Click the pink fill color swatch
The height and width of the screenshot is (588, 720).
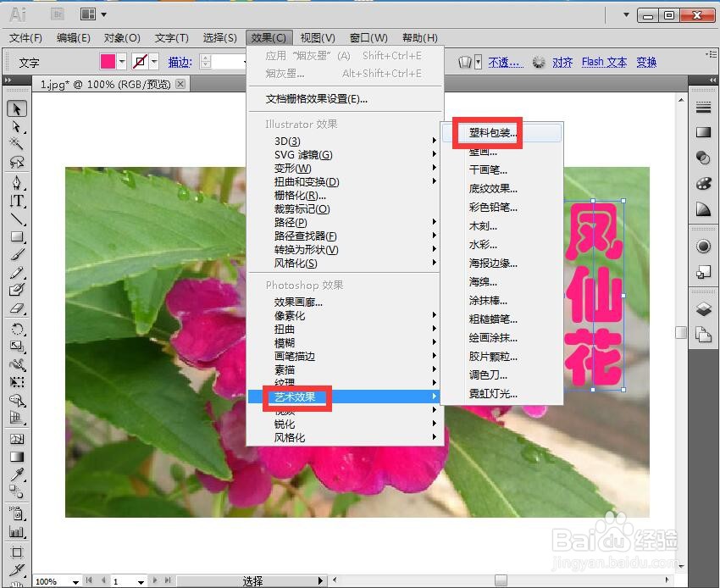[108, 61]
